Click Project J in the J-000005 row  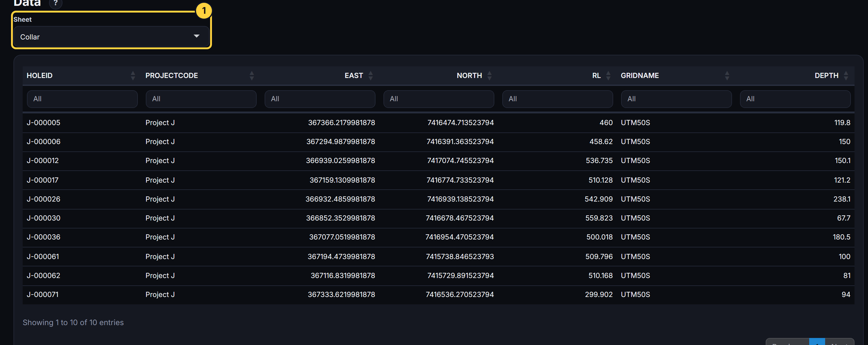click(x=160, y=123)
